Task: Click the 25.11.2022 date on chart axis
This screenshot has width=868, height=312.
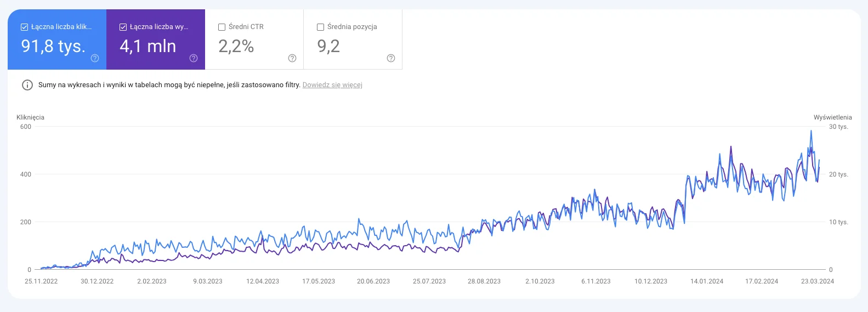Action: [x=41, y=281]
